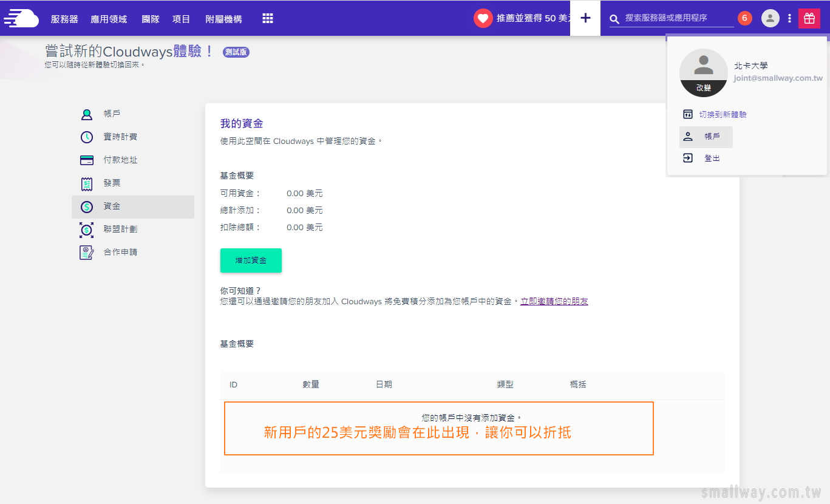The height and width of the screenshot is (504, 830).
Task: Click the 聯盟計劃 icon
Action: (87, 230)
